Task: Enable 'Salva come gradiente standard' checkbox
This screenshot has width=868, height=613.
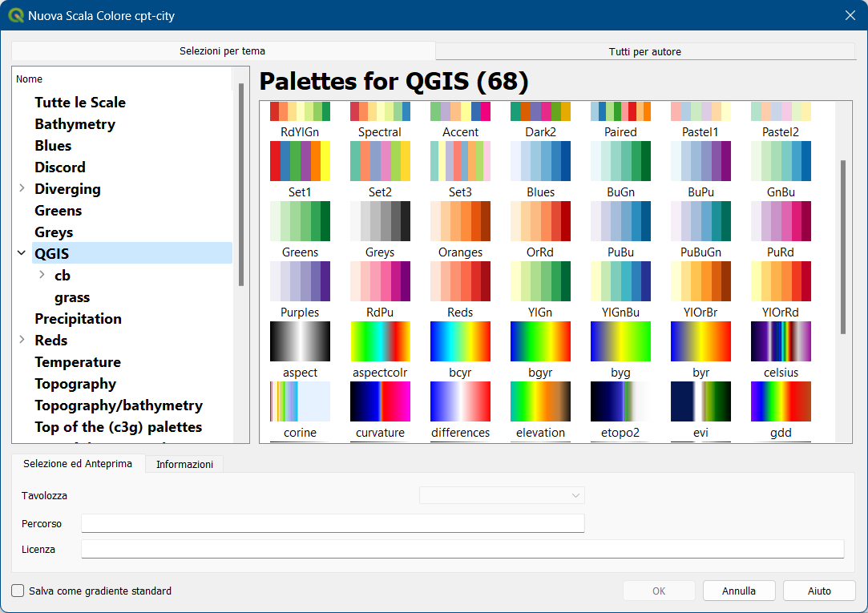Action: (18, 591)
